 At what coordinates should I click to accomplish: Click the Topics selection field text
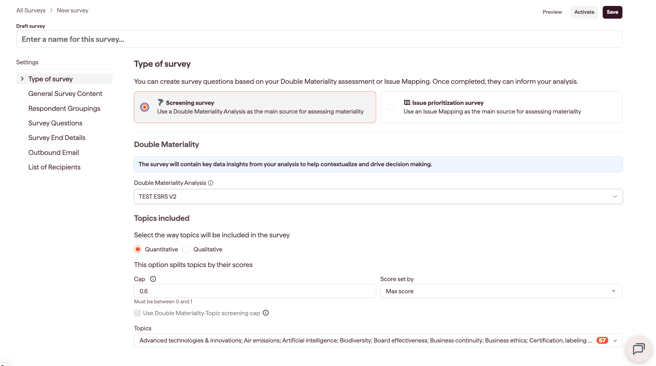coord(366,340)
